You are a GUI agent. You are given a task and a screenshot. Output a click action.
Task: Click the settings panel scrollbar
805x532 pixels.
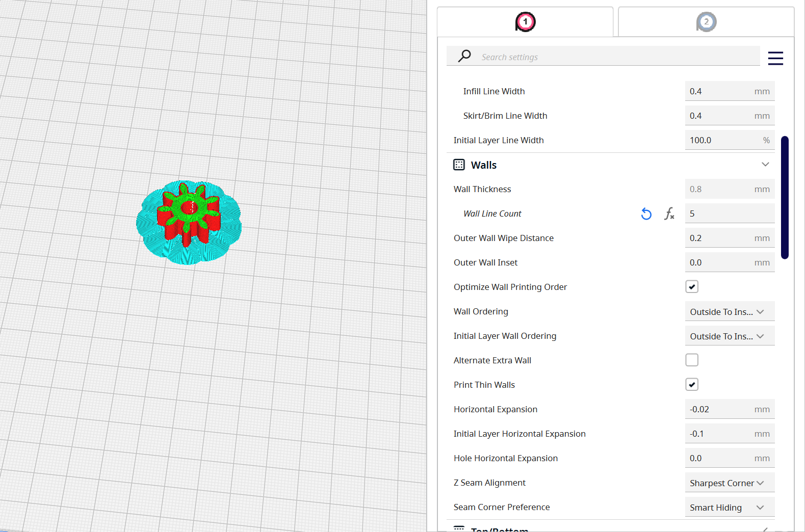[x=785, y=197]
